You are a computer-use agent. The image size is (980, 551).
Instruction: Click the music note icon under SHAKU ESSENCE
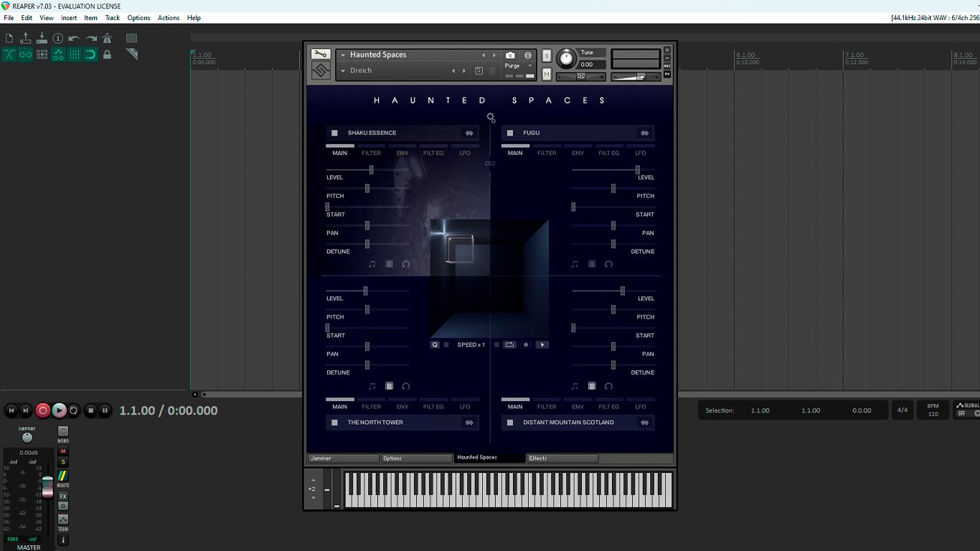pyautogui.click(x=372, y=264)
